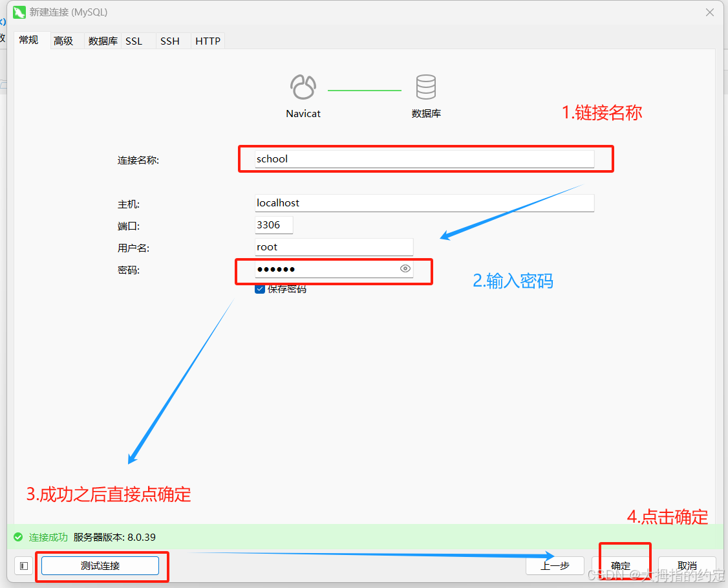
Task: Toggle the side panel icon beside 测试连接
Action: [x=24, y=566]
